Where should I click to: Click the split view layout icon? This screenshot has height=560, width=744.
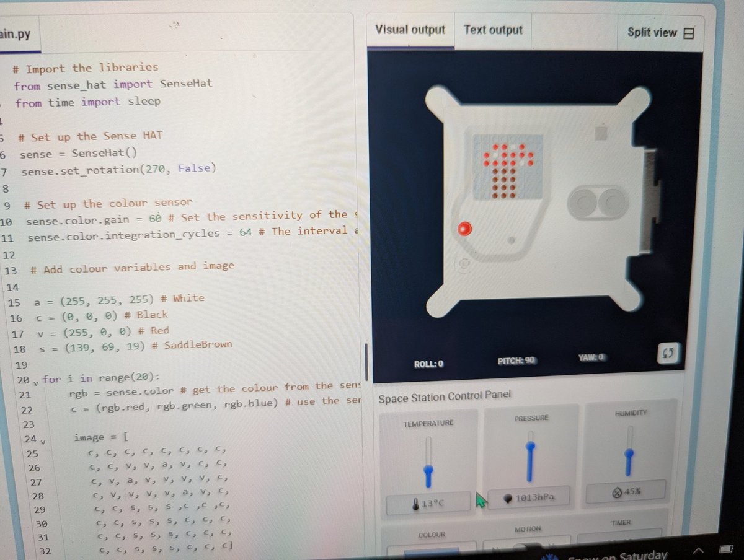click(688, 33)
